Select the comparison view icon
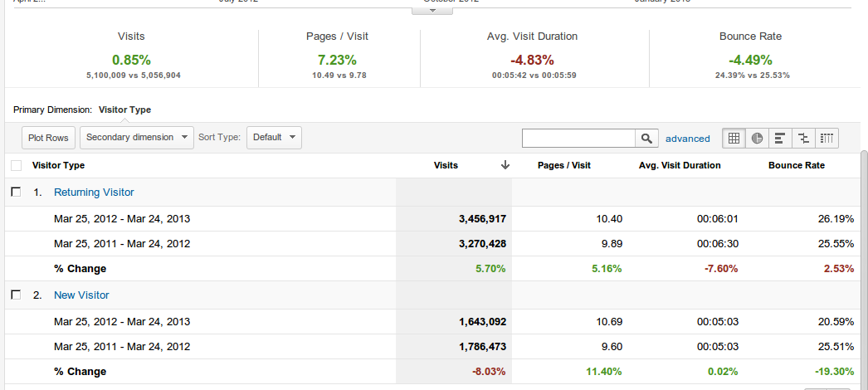Viewport: 868px width, 390px height. [802, 139]
